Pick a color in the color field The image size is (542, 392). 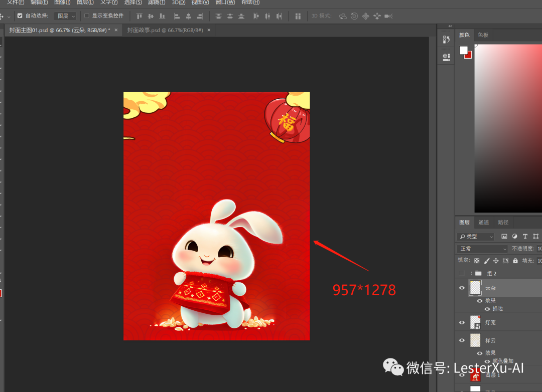(508, 128)
